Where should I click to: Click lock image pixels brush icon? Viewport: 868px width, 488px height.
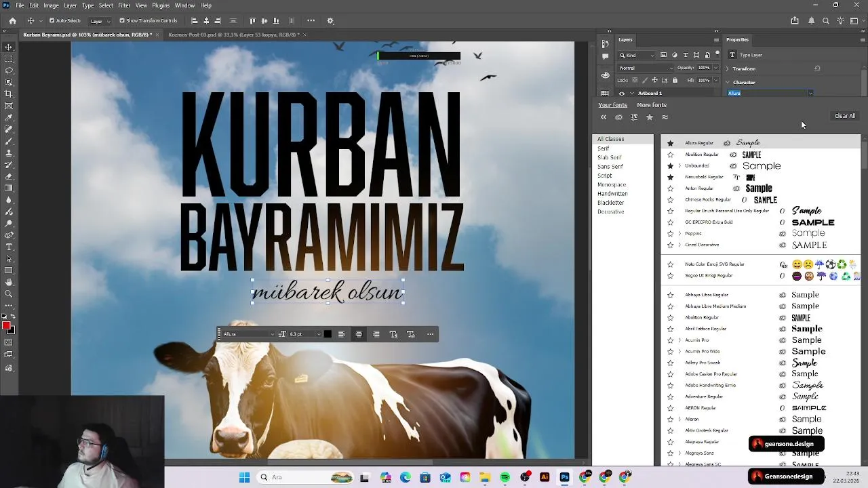pyautogui.click(x=644, y=80)
